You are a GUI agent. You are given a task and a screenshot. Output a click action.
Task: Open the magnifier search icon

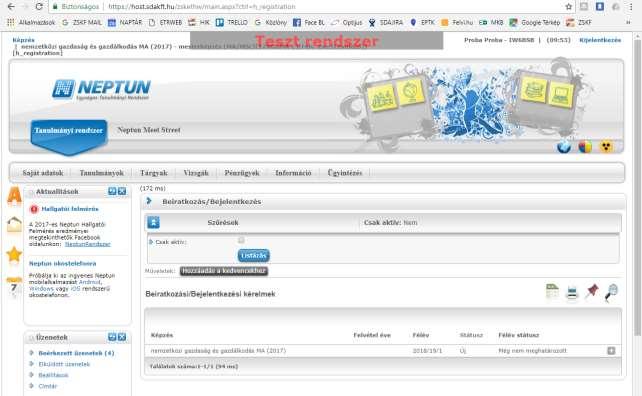click(612, 293)
